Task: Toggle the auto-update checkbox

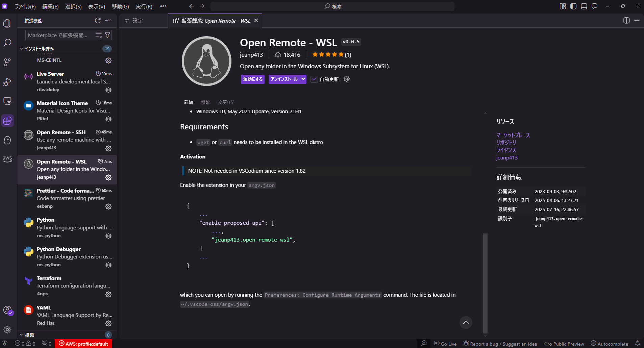Action: coord(314,79)
